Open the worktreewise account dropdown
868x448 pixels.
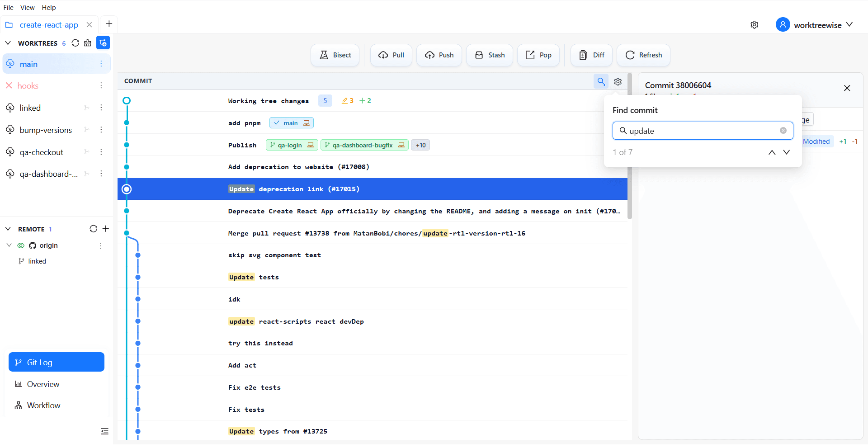coord(814,25)
